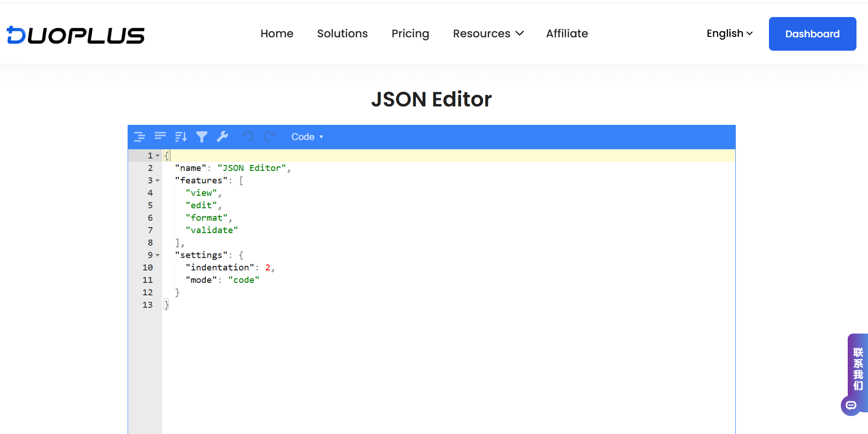
Task: Expand the Resources dropdown menu
Action: coord(488,34)
